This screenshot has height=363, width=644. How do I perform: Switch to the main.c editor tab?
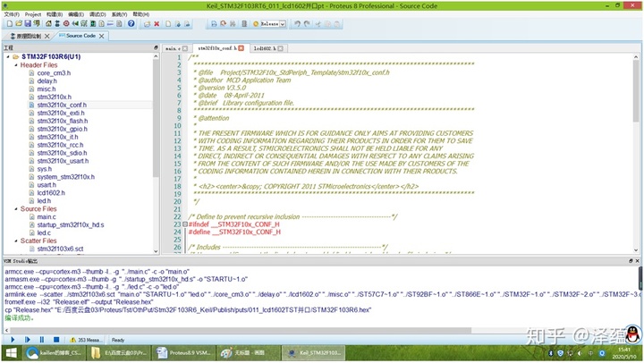point(173,48)
